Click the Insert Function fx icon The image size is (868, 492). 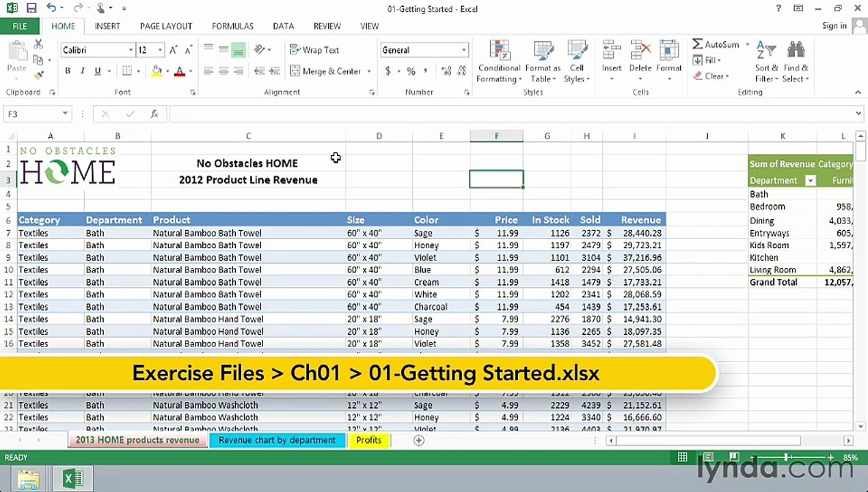click(154, 114)
